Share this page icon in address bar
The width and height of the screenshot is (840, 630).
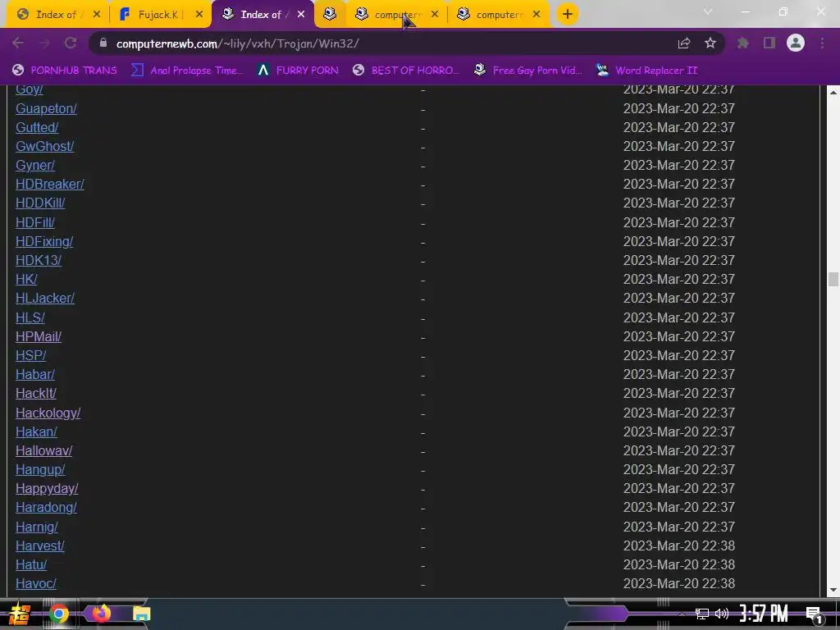click(x=684, y=43)
